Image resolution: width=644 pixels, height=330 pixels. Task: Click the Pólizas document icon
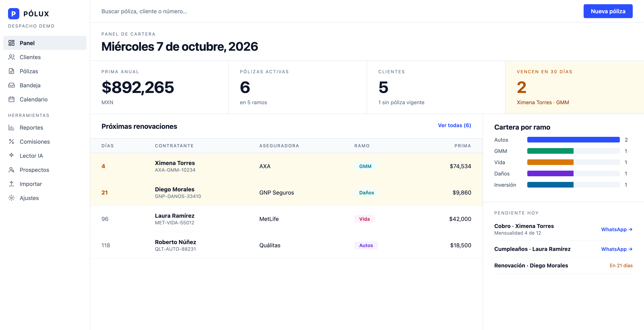click(x=11, y=71)
